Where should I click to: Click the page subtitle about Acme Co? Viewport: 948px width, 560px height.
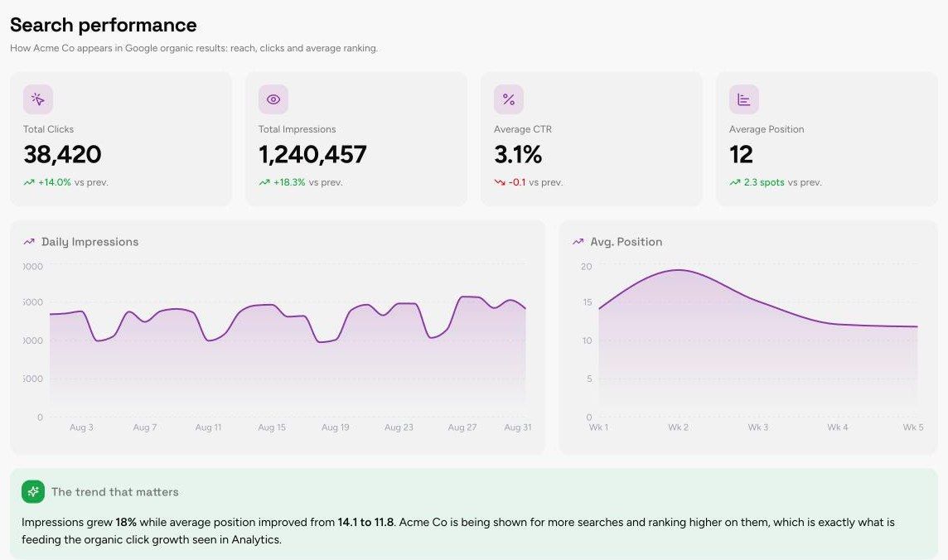click(194, 48)
